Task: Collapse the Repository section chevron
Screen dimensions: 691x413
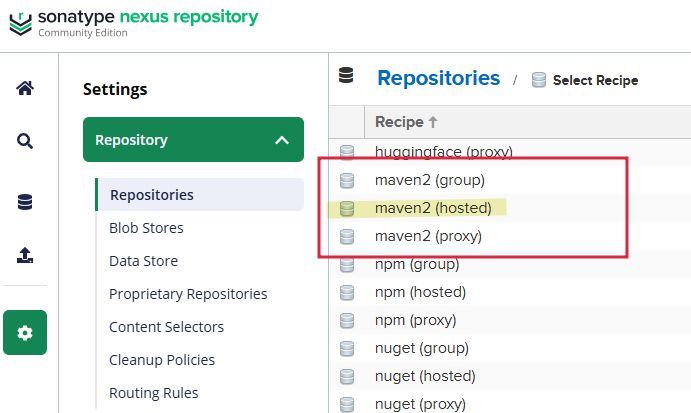Action: [x=282, y=140]
